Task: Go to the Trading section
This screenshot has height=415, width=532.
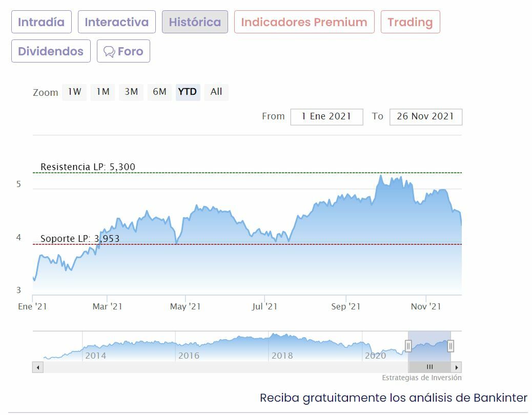Action: [410, 22]
